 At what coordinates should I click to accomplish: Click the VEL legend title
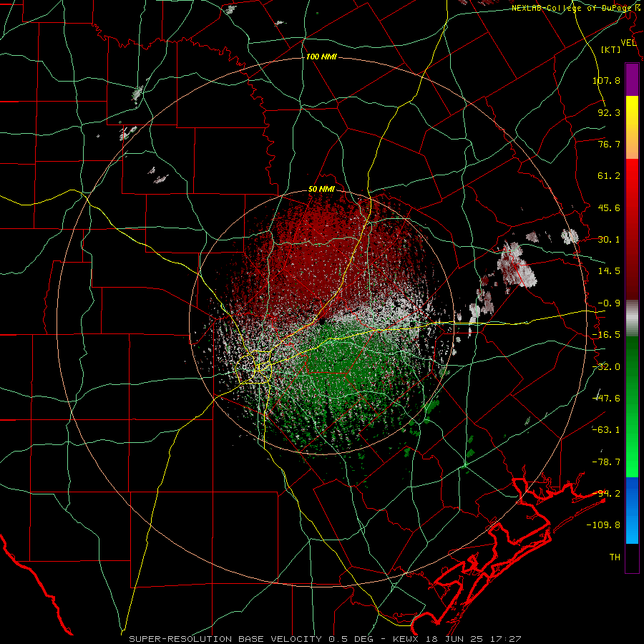(x=628, y=43)
